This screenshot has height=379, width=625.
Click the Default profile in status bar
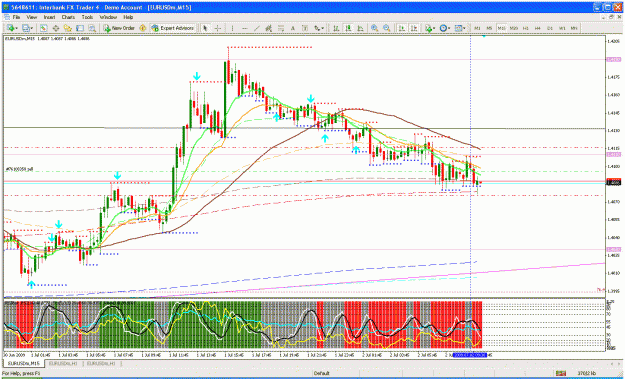coord(321,373)
